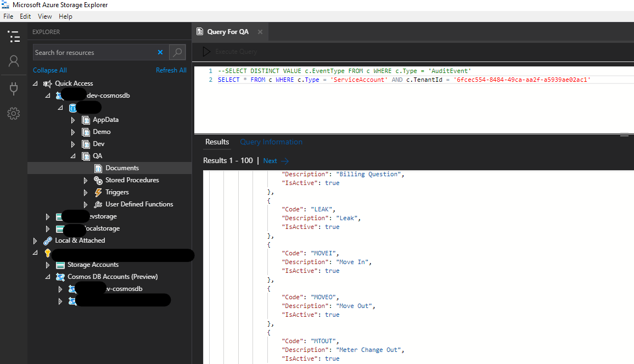
Task: Click the database cylinder icon under dev-cosmosdb
Action: coord(73,108)
